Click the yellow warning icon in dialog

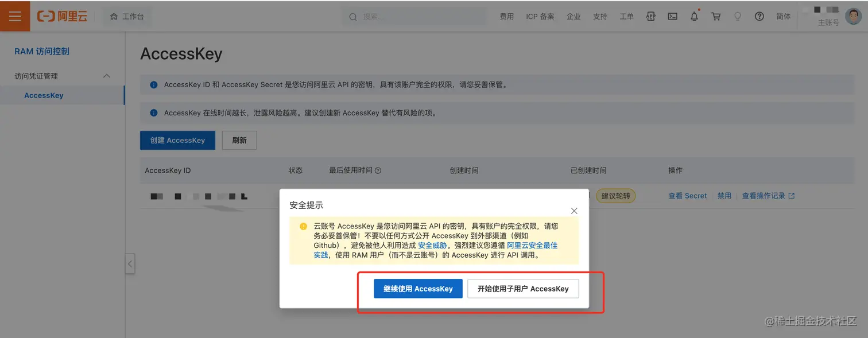303,226
